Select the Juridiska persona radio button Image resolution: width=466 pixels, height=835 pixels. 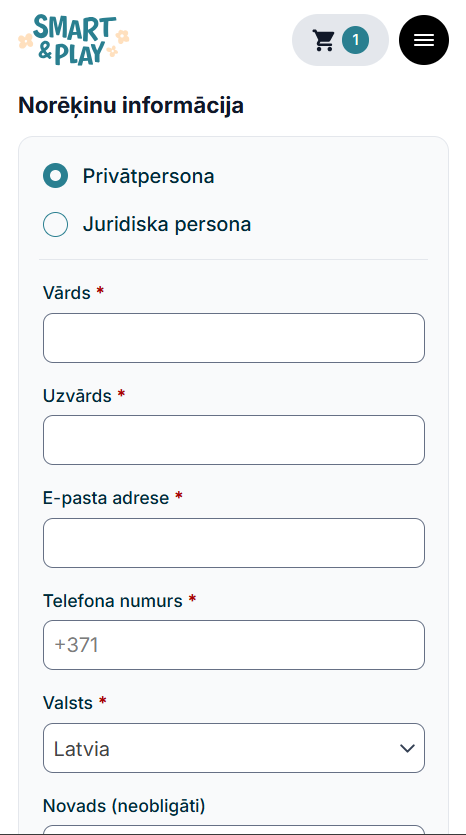click(x=55, y=224)
